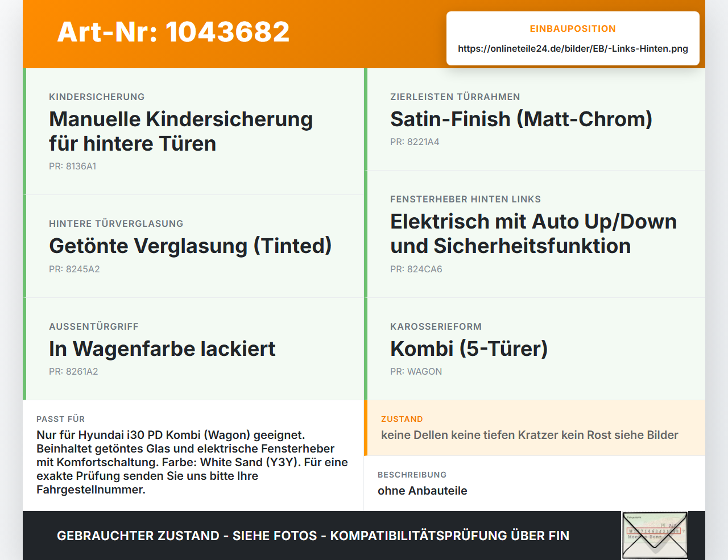Image resolution: width=728 pixels, height=560 pixels.
Task: Click the Passt für compatibility text
Action: click(x=192, y=462)
